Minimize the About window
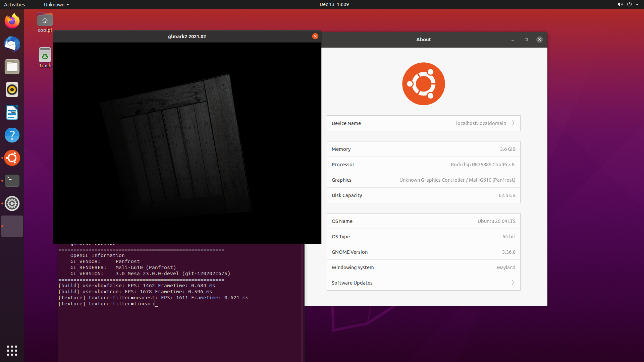644x362 pixels. 513,40
